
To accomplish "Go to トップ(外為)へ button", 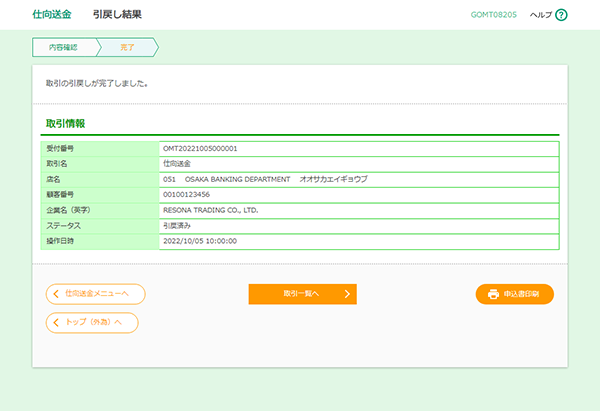I will pos(92,323).
